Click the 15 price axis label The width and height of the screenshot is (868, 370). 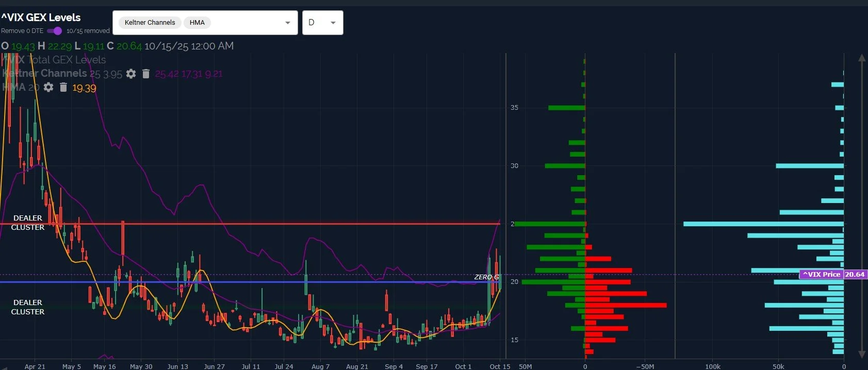click(x=514, y=340)
